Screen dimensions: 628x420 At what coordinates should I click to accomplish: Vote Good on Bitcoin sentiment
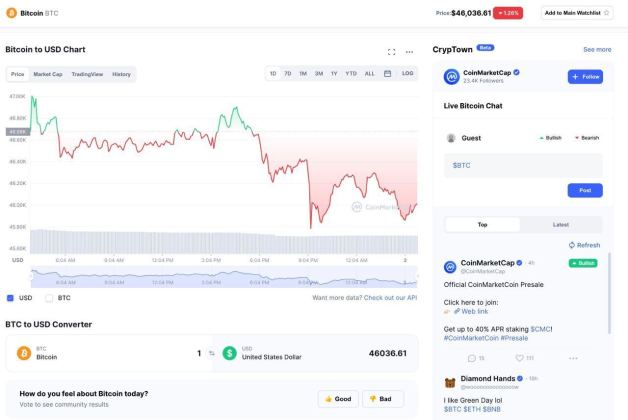tap(338, 399)
